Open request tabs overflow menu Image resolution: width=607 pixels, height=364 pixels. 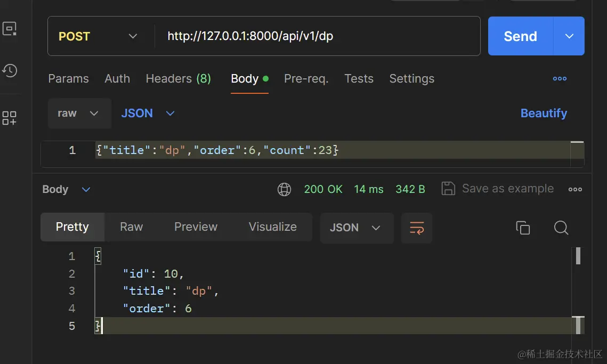click(560, 78)
